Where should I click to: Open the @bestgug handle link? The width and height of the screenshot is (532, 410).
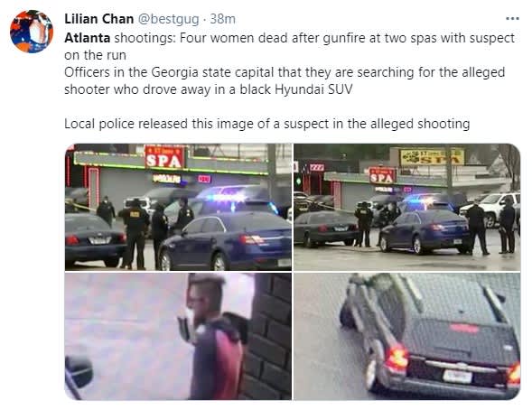coord(168,19)
